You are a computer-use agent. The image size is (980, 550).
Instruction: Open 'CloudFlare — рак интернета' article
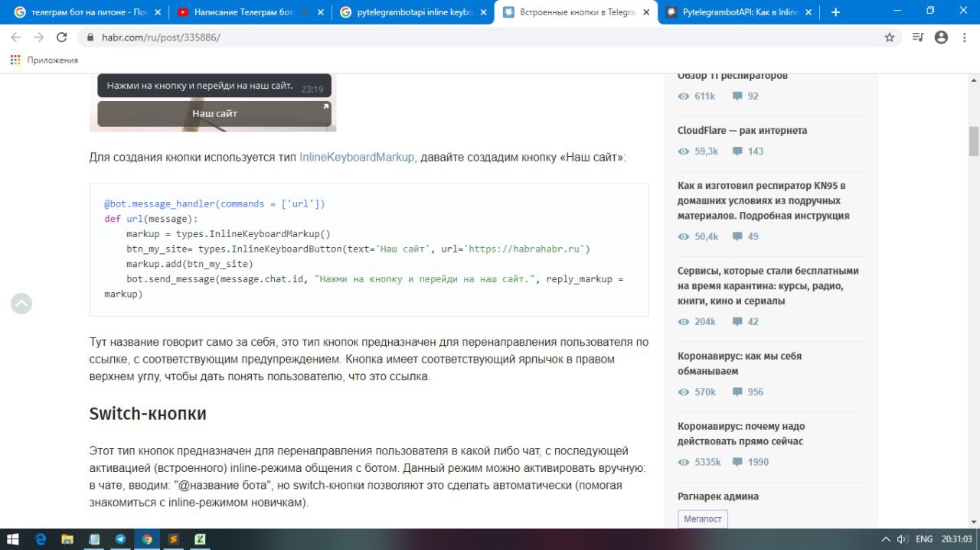tap(742, 130)
